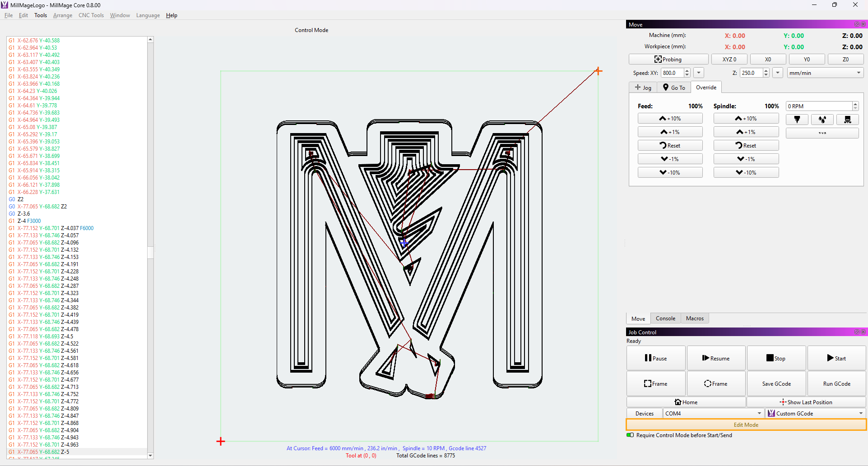Toggle the coolant droplets icon button
The width and height of the screenshot is (868, 466).
click(x=822, y=120)
